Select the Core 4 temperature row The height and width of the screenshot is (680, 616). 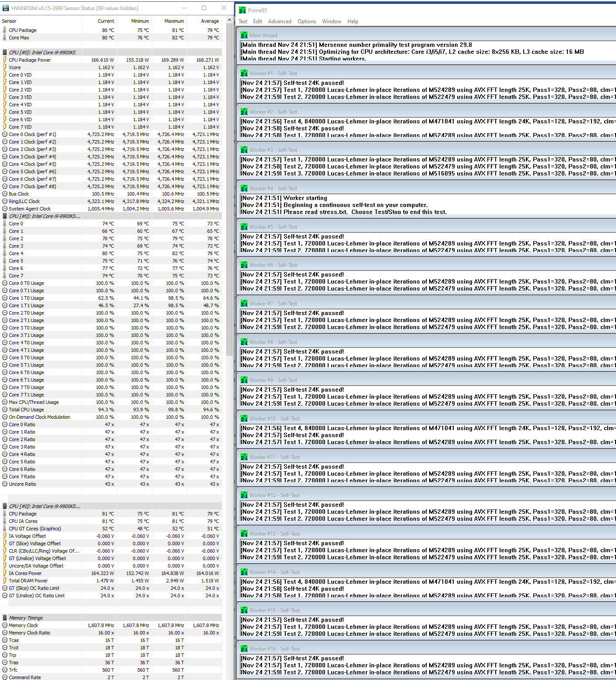coord(111,253)
